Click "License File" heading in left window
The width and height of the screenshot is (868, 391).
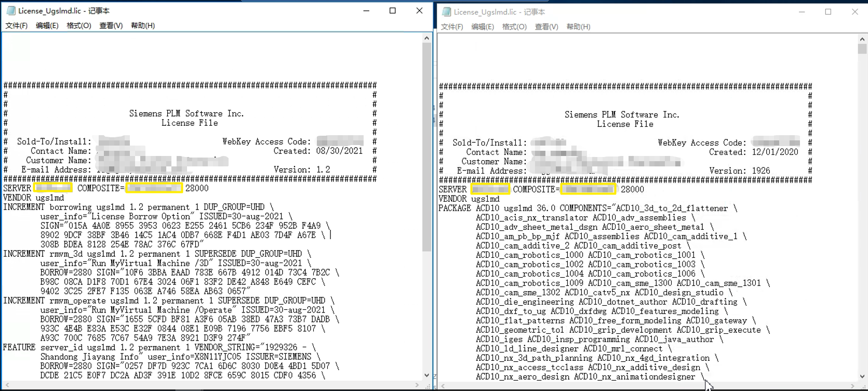point(190,123)
